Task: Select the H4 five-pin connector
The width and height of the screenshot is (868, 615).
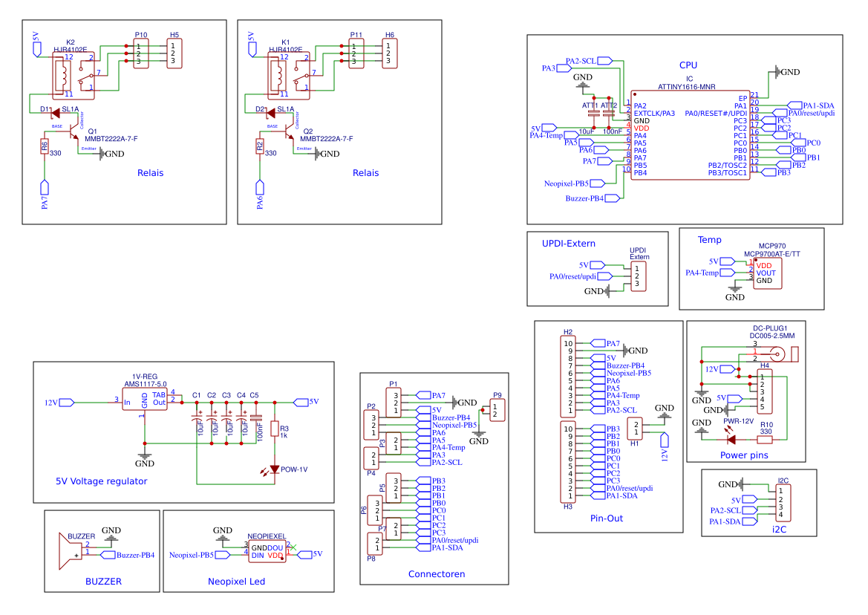Action: pyautogui.click(x=765, y=392)
